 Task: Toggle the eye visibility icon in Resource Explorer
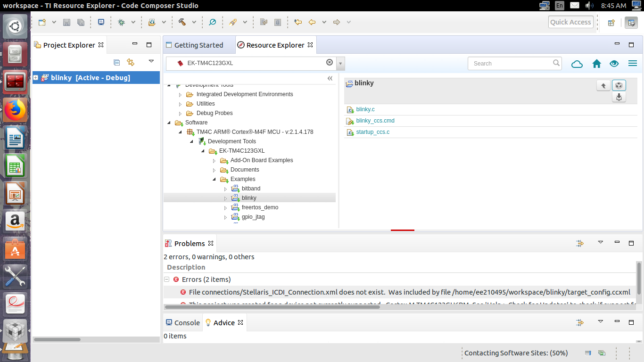click(x=614, y=64)
